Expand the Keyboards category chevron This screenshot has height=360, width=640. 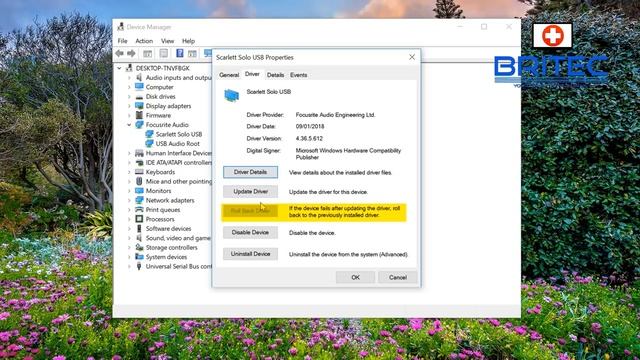coord(129,172)
